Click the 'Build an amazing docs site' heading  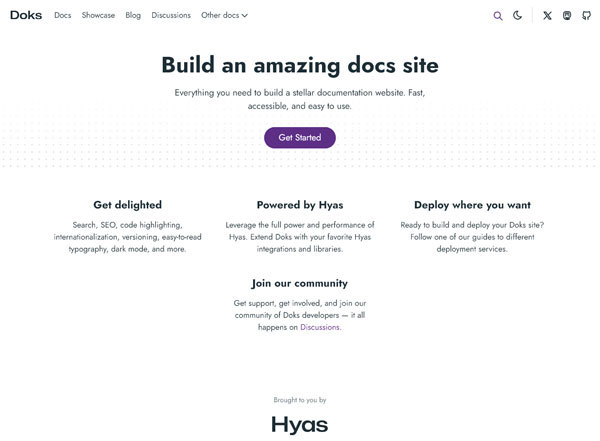point(300,65)
